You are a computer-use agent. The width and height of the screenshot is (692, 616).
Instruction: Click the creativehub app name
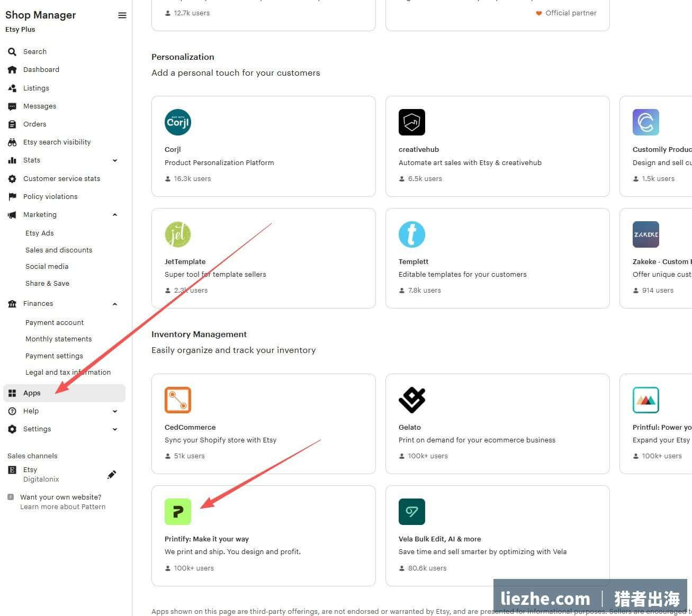coord(419,150)
